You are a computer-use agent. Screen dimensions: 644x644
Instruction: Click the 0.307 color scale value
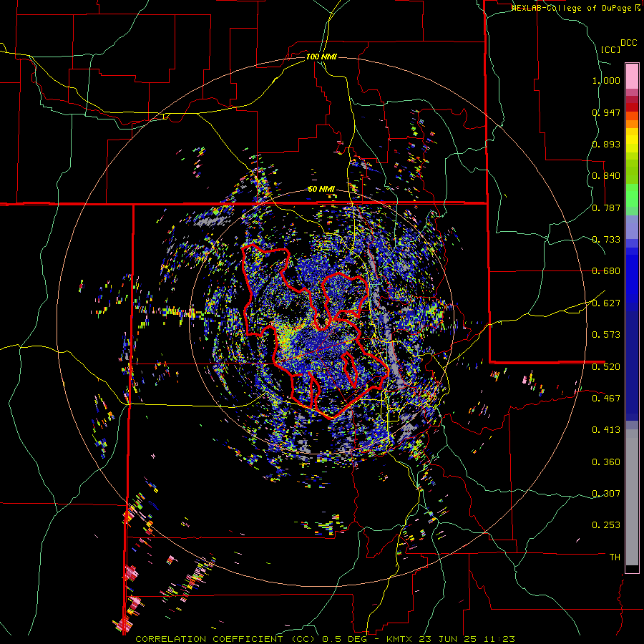click(x=606, y=494)
